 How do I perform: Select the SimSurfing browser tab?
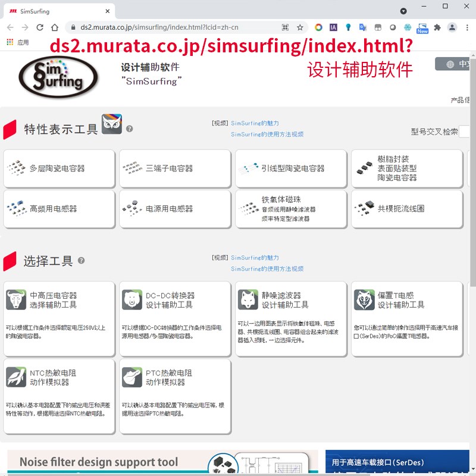coord(59,11)
